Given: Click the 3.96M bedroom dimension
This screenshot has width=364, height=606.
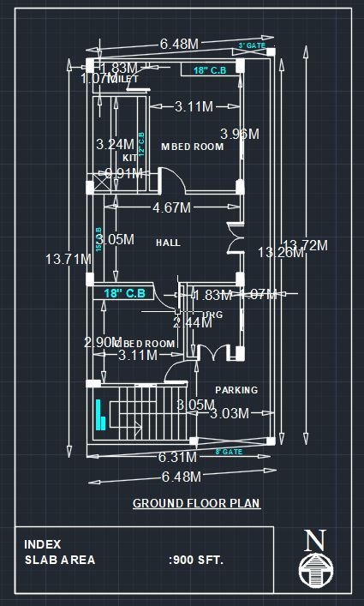Looking at the screenshot, I should click(x=240, y=134).
